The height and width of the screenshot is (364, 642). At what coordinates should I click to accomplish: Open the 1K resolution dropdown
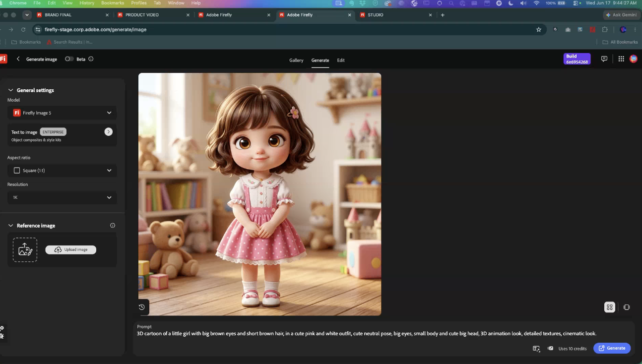[62, 197]
